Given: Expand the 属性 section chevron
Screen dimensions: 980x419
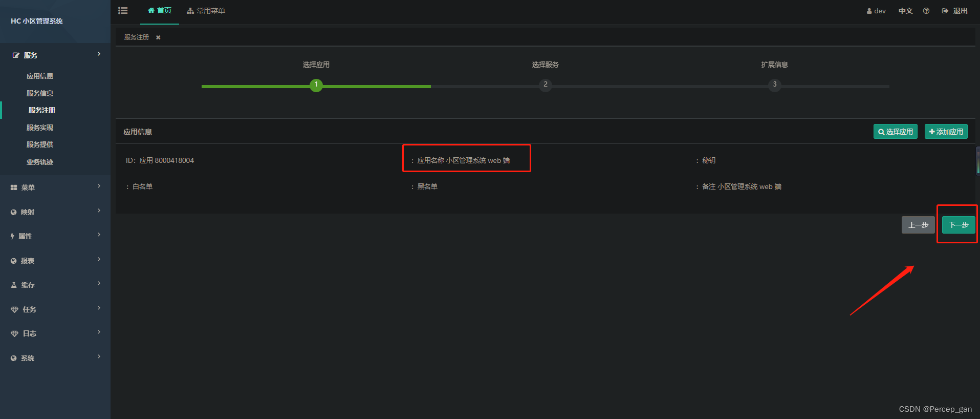Looking at the screenshot, I should click(x=99, y=235).
